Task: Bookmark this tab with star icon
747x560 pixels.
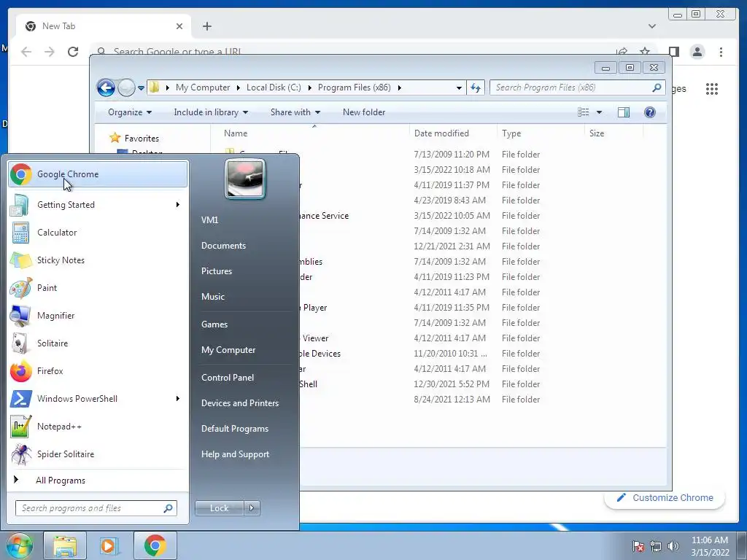Action: point(645,52)
